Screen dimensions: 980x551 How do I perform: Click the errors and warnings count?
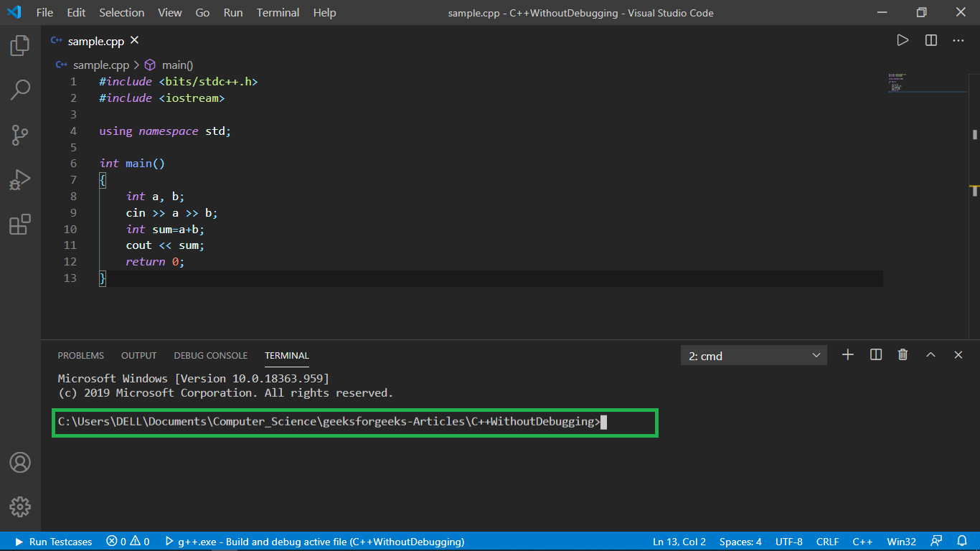point(128,542)
